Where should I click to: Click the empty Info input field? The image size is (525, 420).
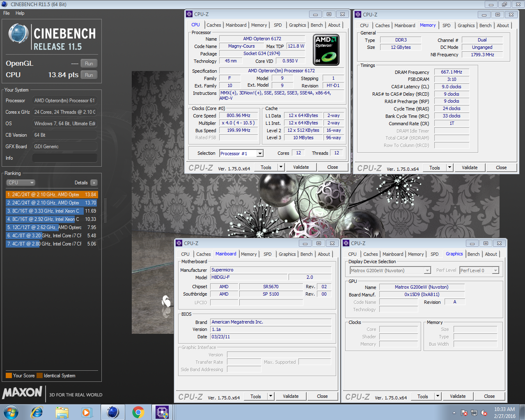[x=65, y=158]
